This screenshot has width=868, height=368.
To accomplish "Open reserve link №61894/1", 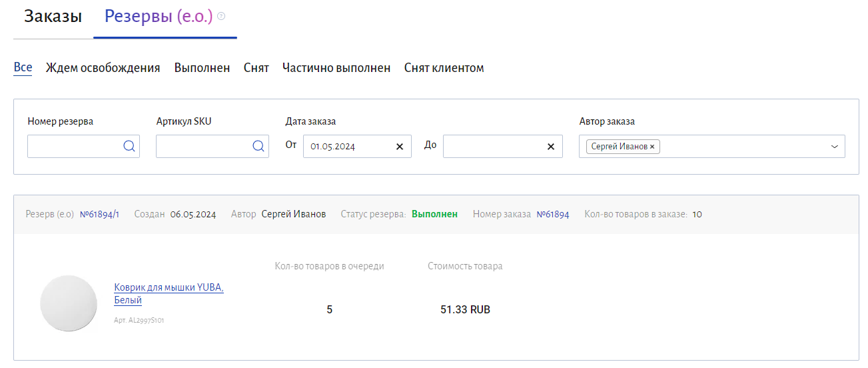I will [x=99, y=215].
